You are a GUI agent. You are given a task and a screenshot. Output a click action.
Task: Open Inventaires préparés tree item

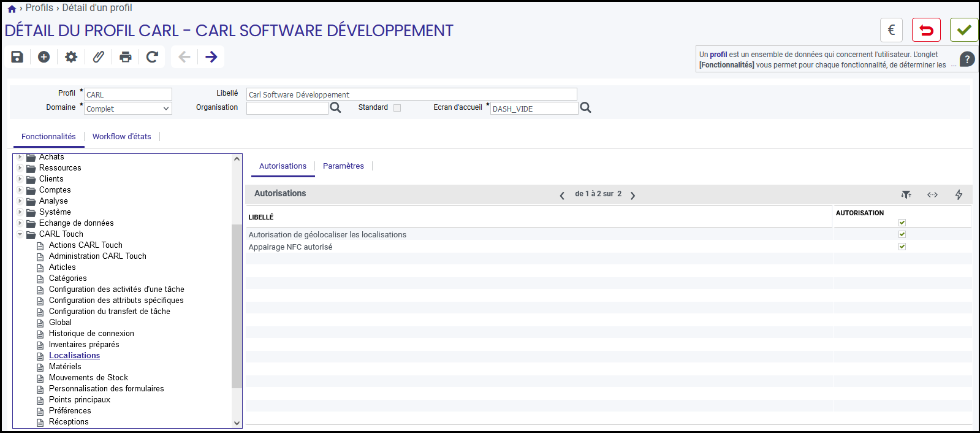point(84,345)
